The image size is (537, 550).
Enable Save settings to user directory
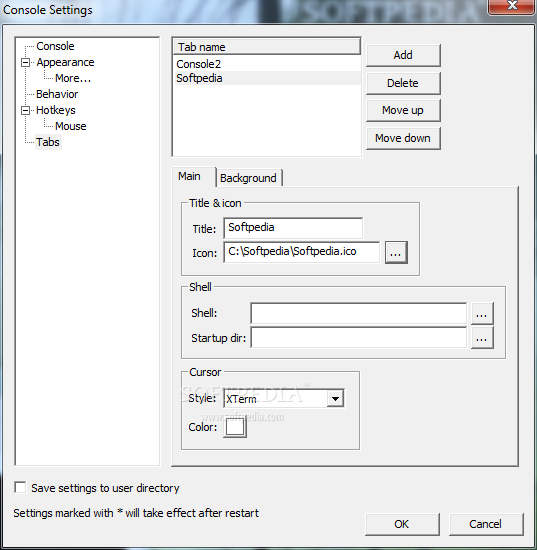click(x=20, y=488)
